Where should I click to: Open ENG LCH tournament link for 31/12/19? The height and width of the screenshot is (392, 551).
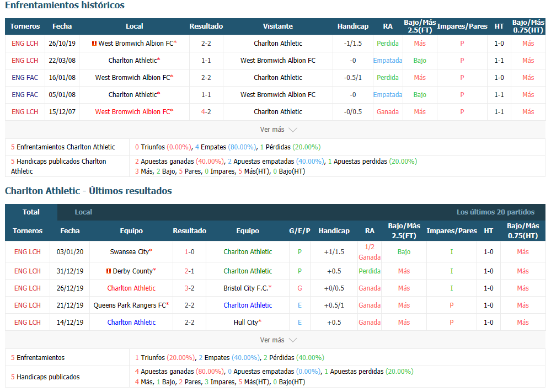coord(28,271)
